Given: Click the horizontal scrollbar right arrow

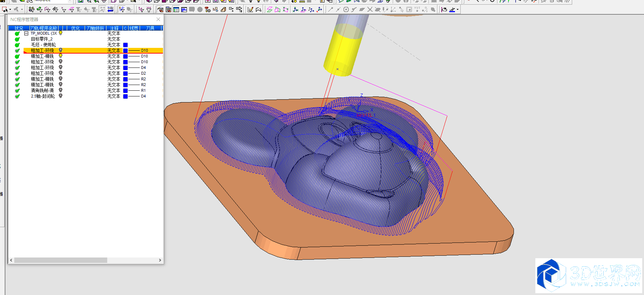Looking at the screenshot, I should pos(160,260).
